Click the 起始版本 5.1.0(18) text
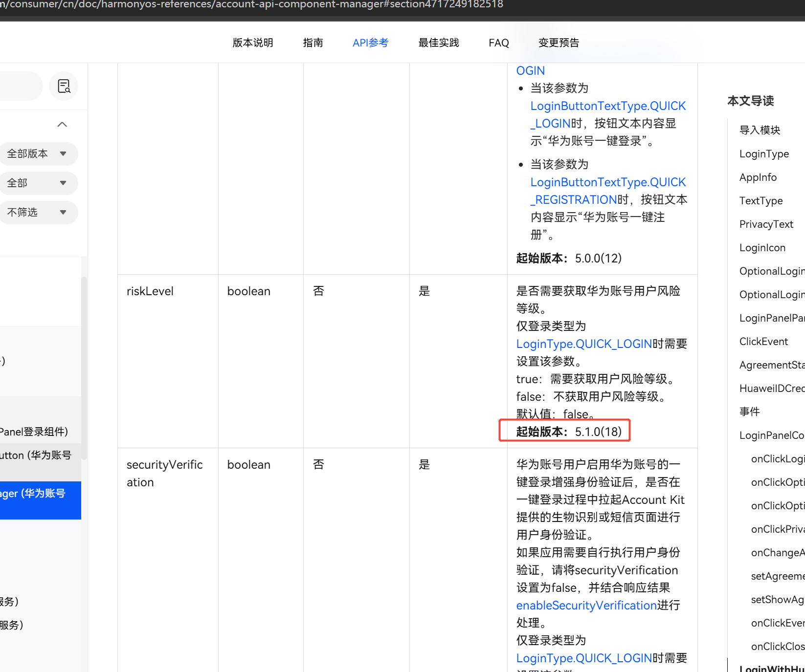The width and height of the screenshot is (805, 672). pyautogui.click(x=569, y=432)
